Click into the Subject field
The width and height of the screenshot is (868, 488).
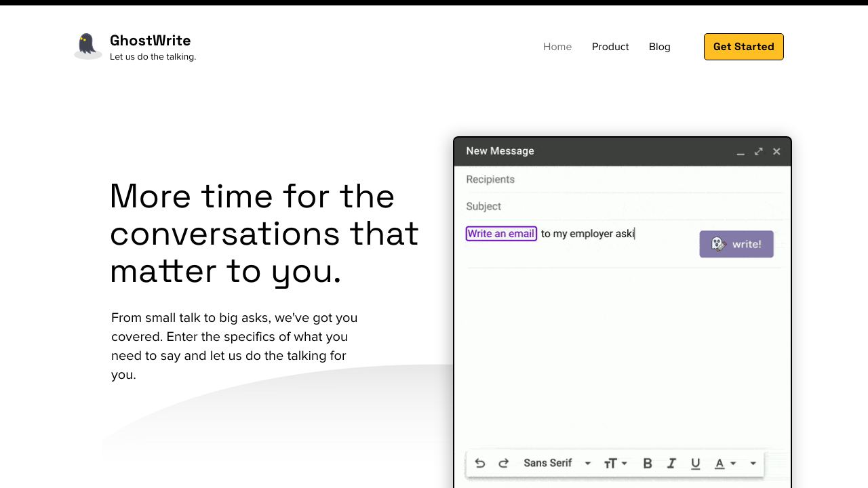coord(624,207)
